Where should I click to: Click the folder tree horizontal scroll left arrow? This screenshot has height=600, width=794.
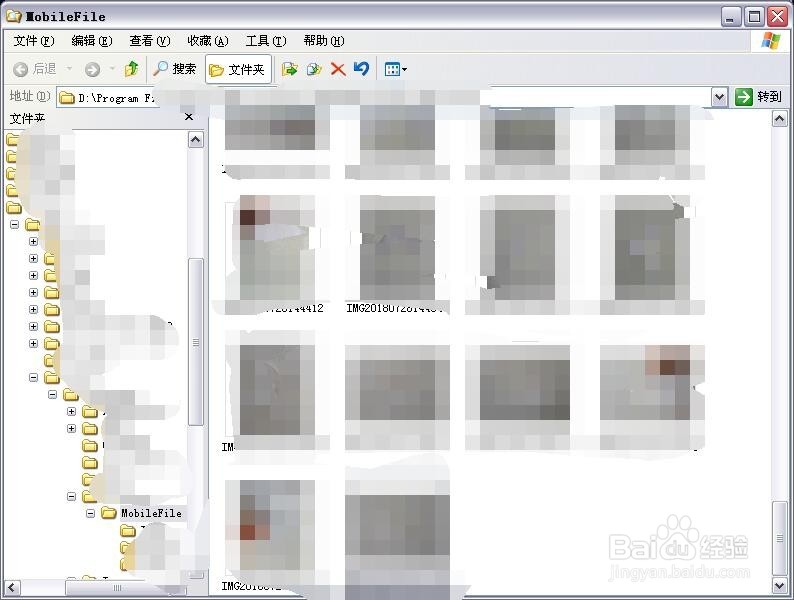[12, 588]
